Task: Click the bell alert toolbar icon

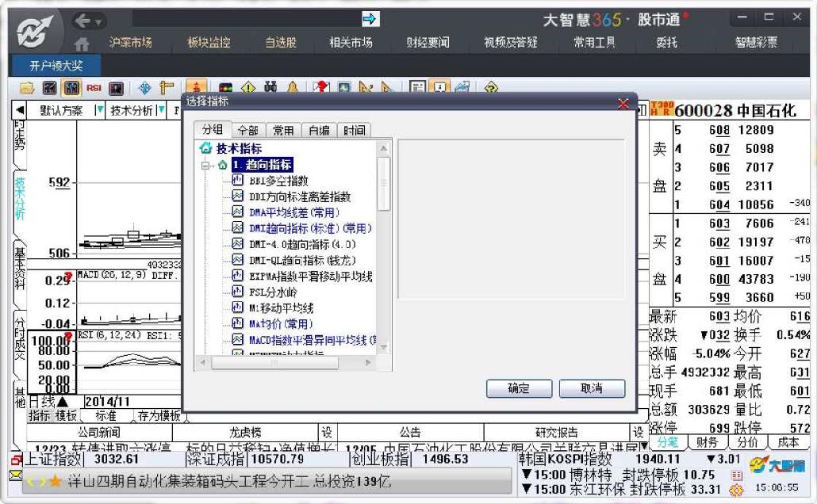Action: (293, 87)
